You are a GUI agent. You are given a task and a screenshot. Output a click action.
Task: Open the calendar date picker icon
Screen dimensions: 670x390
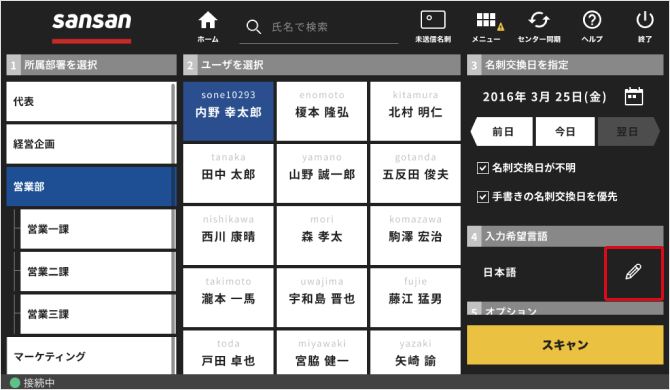click(x=634, y=97)
